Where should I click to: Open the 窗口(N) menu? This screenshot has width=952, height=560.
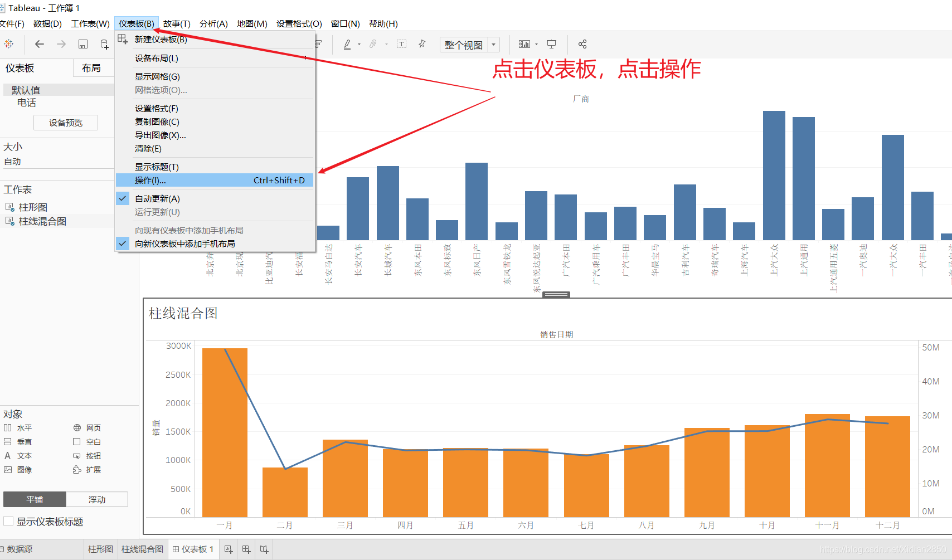coord(345,23)
